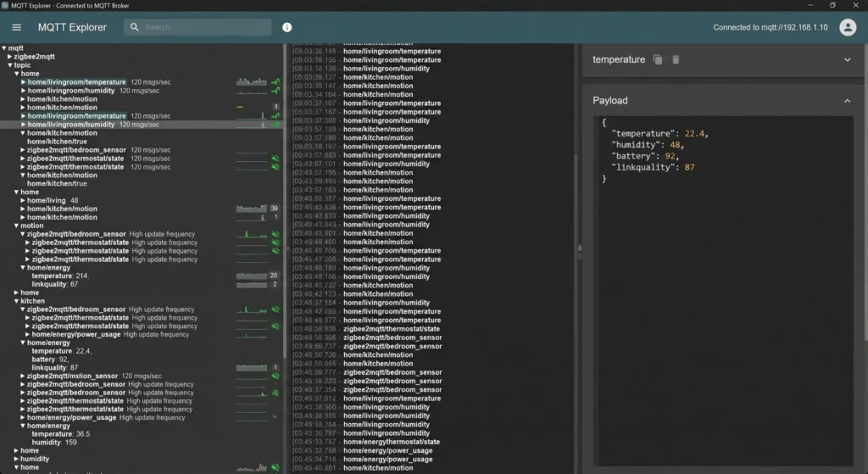Click the temperature panel heading

click(619, 59)
